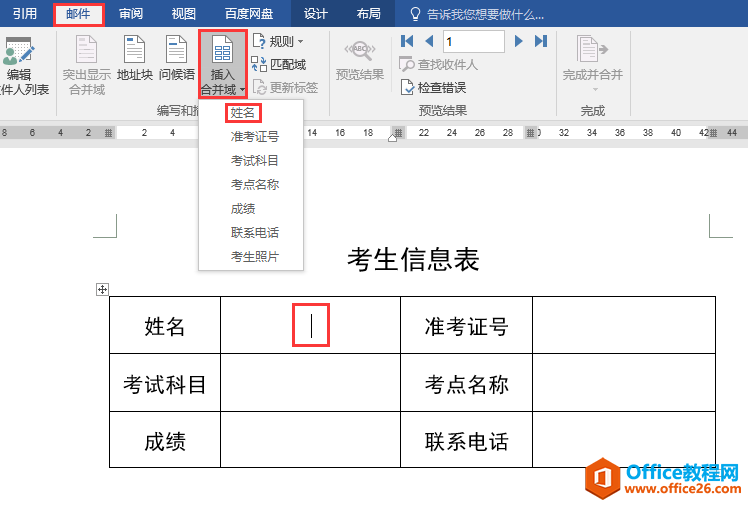This screenshot has width=748, height=506.
Task: Click the 匹配域 match fields button
Action: click(280, 64)
